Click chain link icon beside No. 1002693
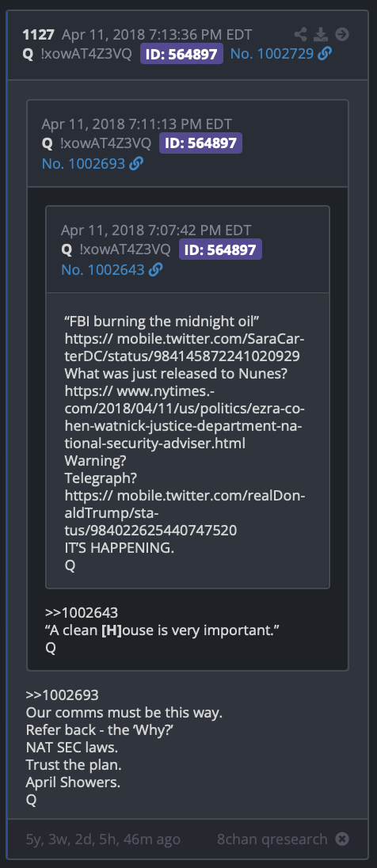The image size is (377, 868). (x=136, y=163)
